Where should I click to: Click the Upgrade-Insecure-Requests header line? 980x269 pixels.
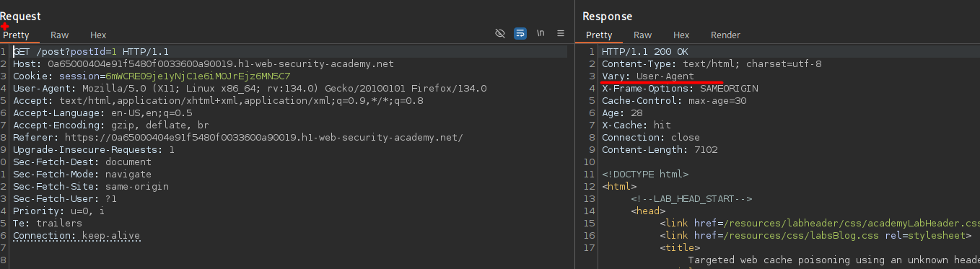coord(94,150)
